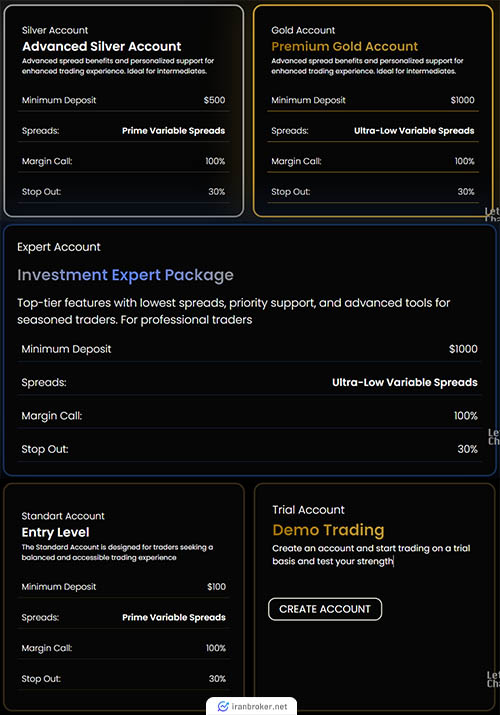
Task: Click the Demo Trading title
Action: (x=328, y=530)
